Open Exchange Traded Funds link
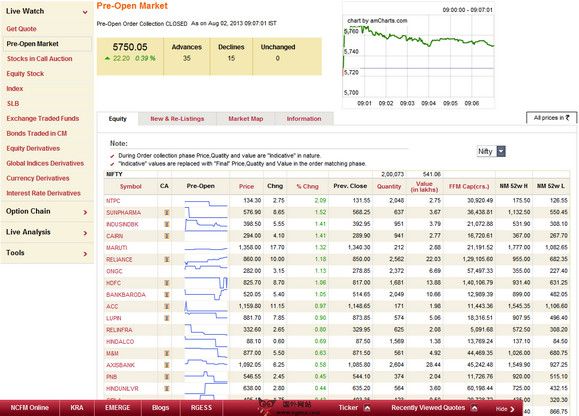This screenshot has width=579, height=416. click(x=43, y=118)
